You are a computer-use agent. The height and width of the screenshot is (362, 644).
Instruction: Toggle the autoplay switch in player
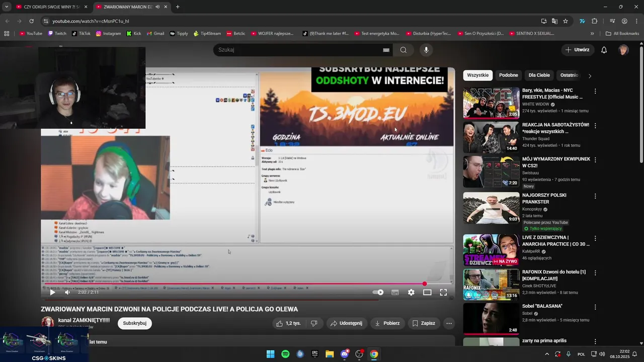tap(378, 292)
